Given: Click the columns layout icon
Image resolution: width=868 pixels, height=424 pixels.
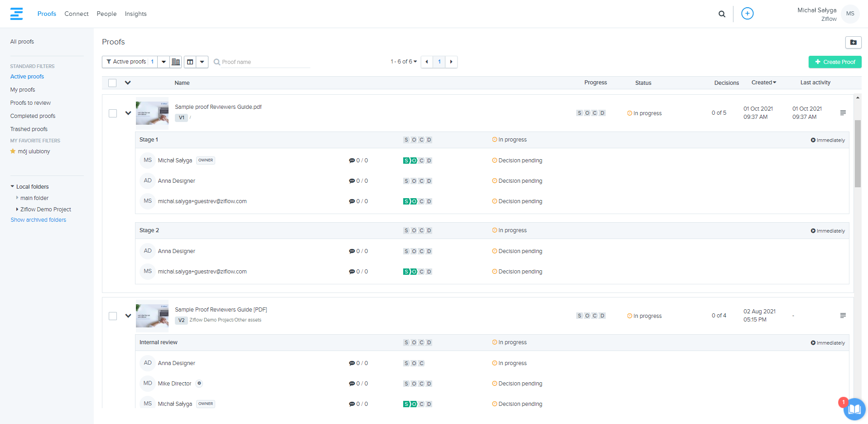Looking at the screenshot, I should pos(190,62).
